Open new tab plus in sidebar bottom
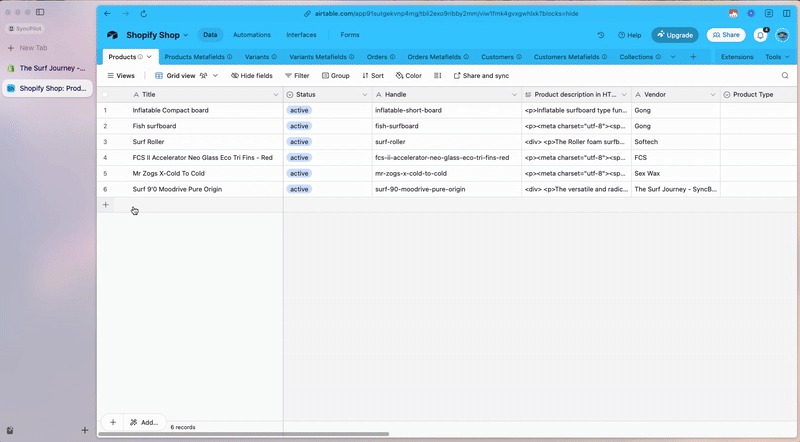The width and height of the screenshot is (800, 442). click(85, 430)
